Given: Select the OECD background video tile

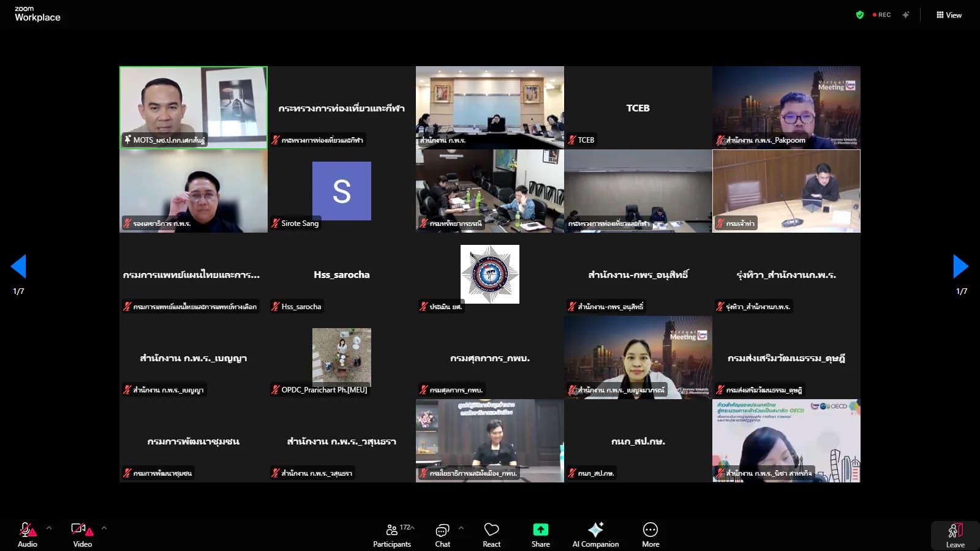Looking at the screenshot, I should click(x=786, y=441).
